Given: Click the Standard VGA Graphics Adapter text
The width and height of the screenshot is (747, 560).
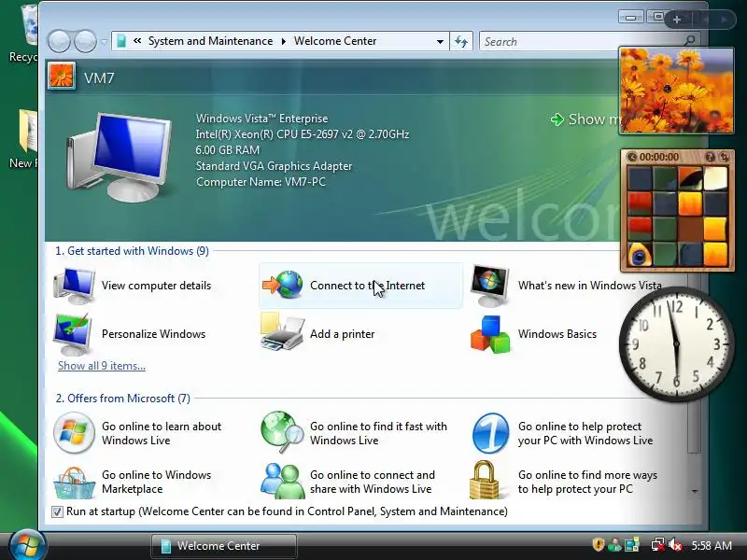Looking at the screenshot, I should (x=274, y=166).
